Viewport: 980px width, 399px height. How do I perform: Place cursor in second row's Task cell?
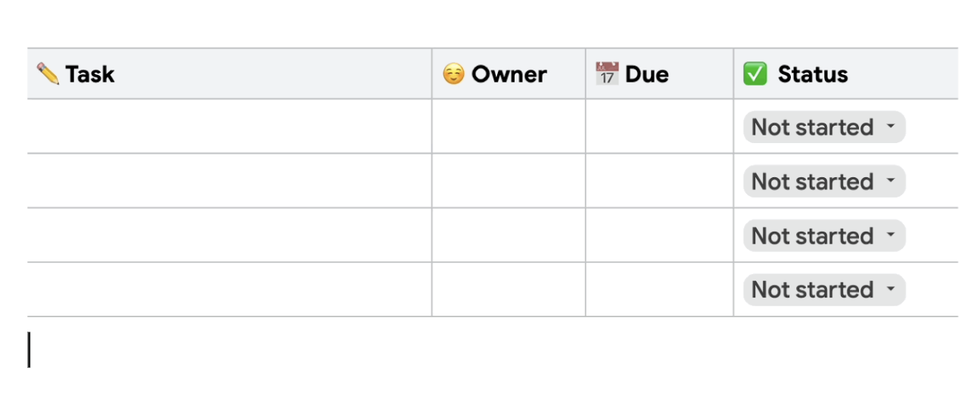(229, 181)
